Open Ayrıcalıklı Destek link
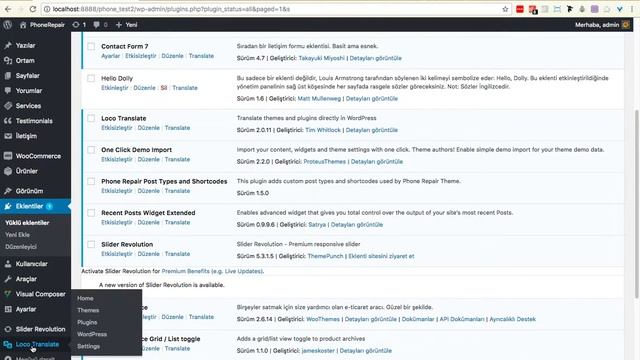The height and width of the screenshot is (360, 640). click(x=512, y=319)
